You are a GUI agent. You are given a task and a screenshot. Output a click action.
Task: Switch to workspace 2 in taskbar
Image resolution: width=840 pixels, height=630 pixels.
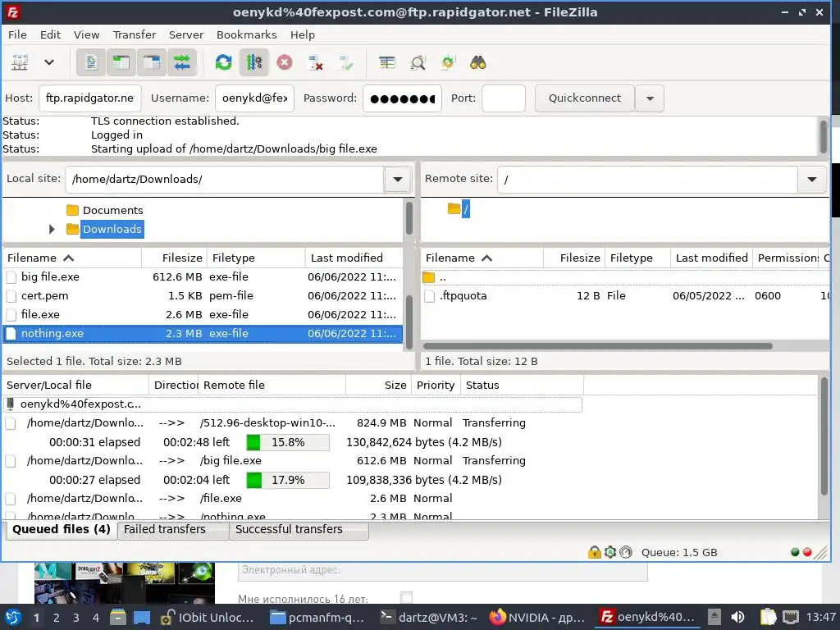click(x=57, y=618)
